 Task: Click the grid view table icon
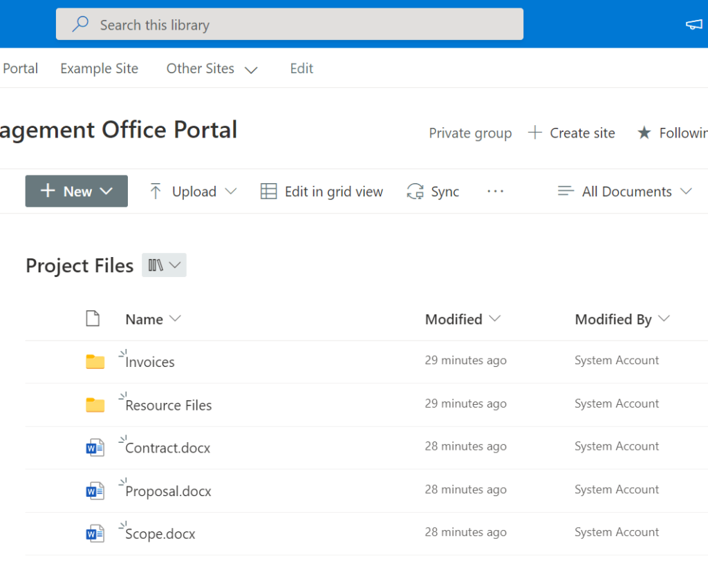269,191
